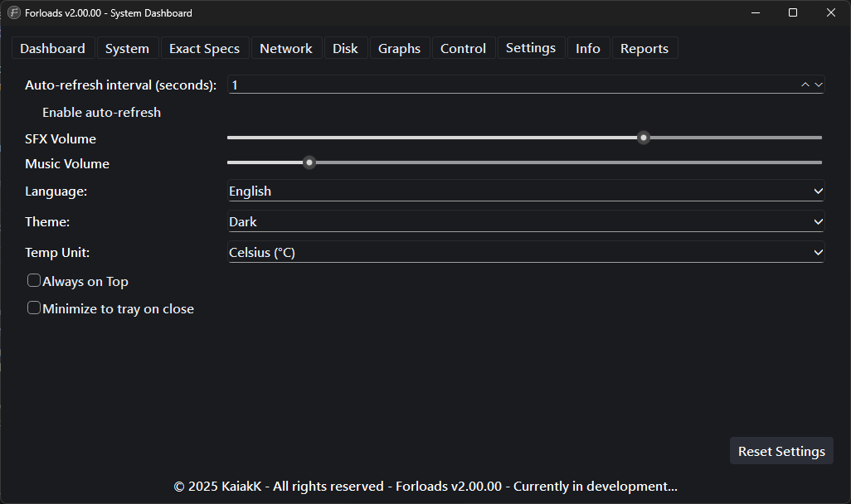Screen dimensions: 851x504
Task: Enable Minimize to tray on close
Action: click(34, 308)
